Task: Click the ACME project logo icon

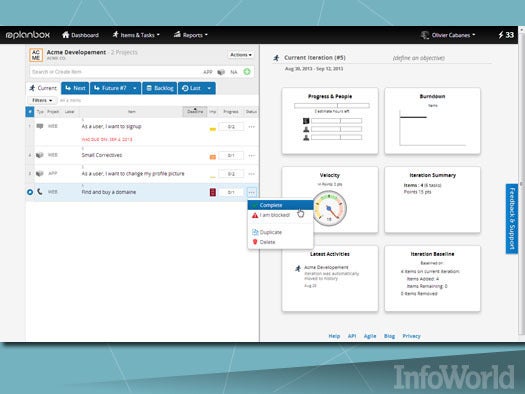Action: [x=36, y=55]
